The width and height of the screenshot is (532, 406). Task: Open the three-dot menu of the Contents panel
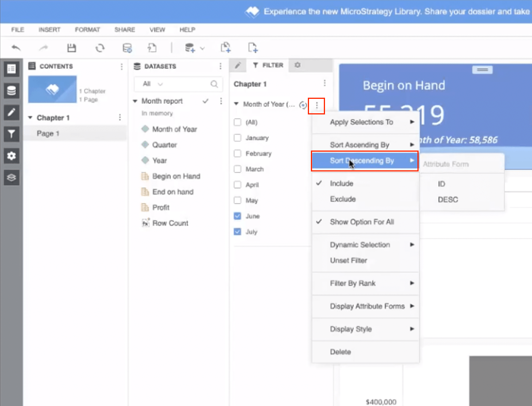pos(121,67)
